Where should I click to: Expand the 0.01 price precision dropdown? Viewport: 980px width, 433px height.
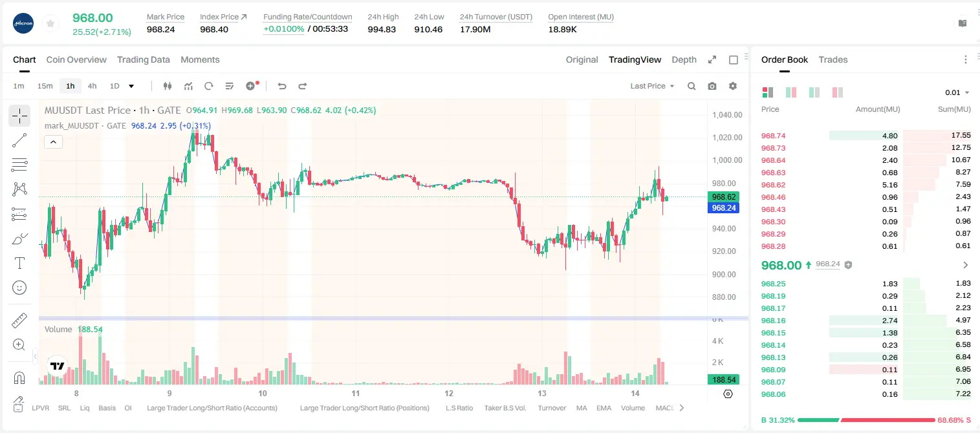(957, 92)
